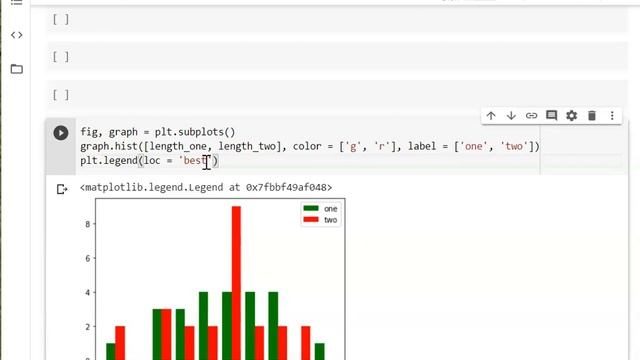640x360 pixels.
Task: Run the histogram code cell
Action: (x=61, y=133)
